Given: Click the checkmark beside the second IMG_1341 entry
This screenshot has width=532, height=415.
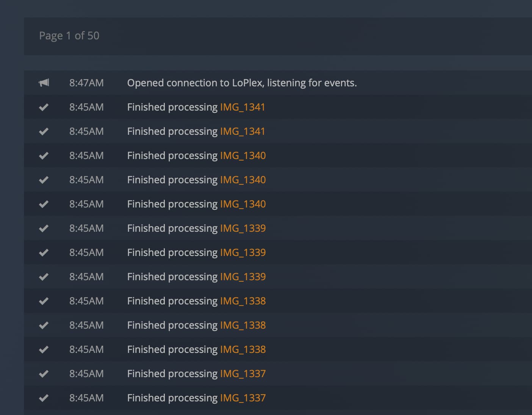Looking at the screenshot, I should pos(44,131).
